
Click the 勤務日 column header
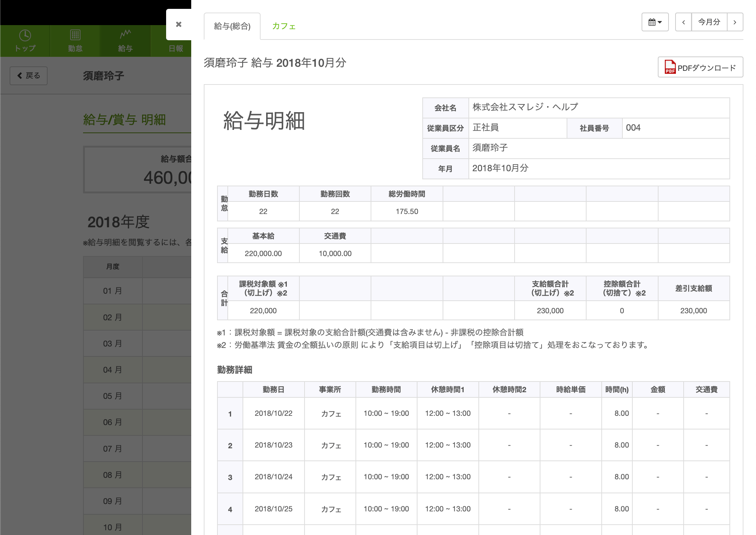[x=274, y=390]
